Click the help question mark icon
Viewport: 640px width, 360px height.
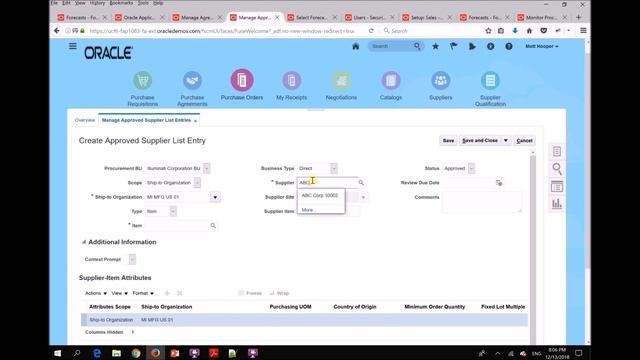coord(509,47)
